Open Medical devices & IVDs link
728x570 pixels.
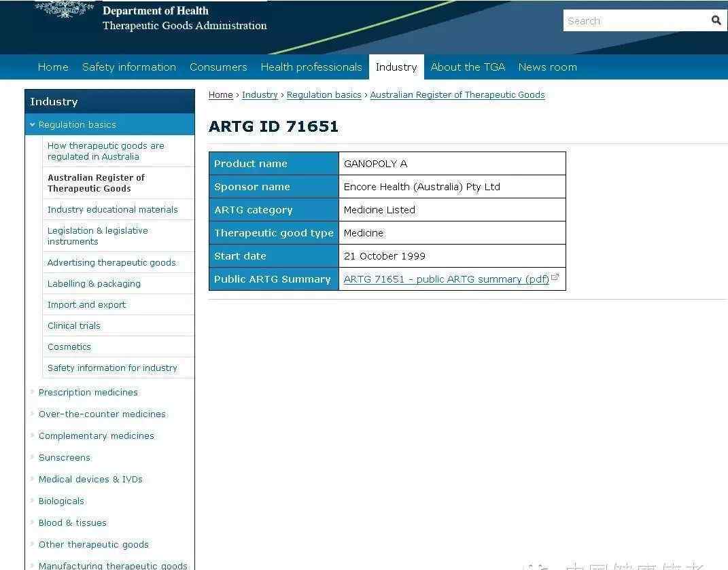pos(90,479)
